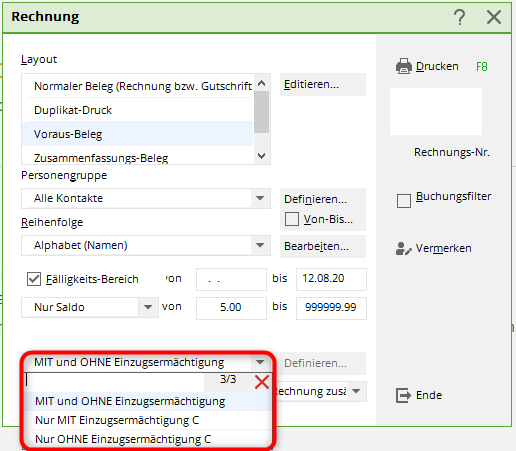Click the Drucken printer icon
The width and height of the screenshot is (516, 451).
(x=404, y=66)
